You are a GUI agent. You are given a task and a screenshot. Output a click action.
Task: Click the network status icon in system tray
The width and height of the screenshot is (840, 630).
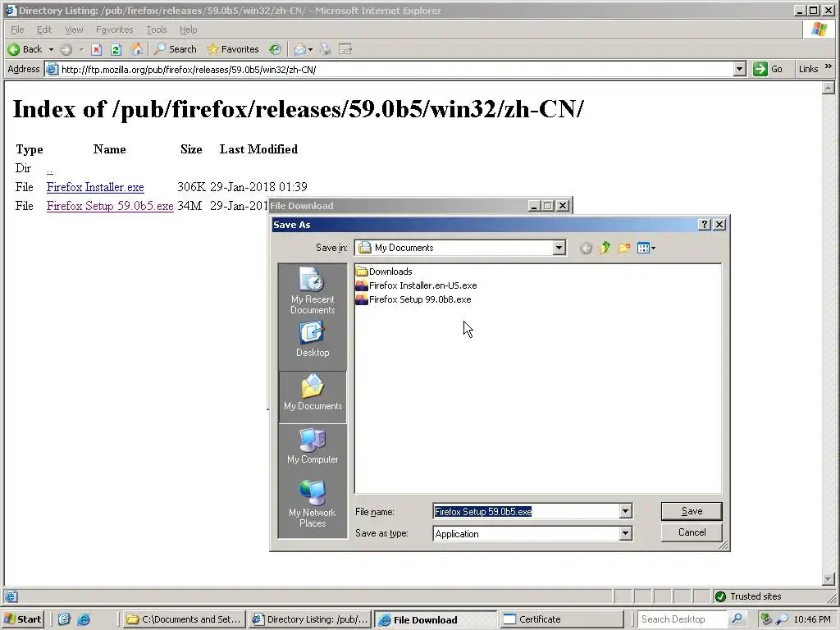point(766,619)
